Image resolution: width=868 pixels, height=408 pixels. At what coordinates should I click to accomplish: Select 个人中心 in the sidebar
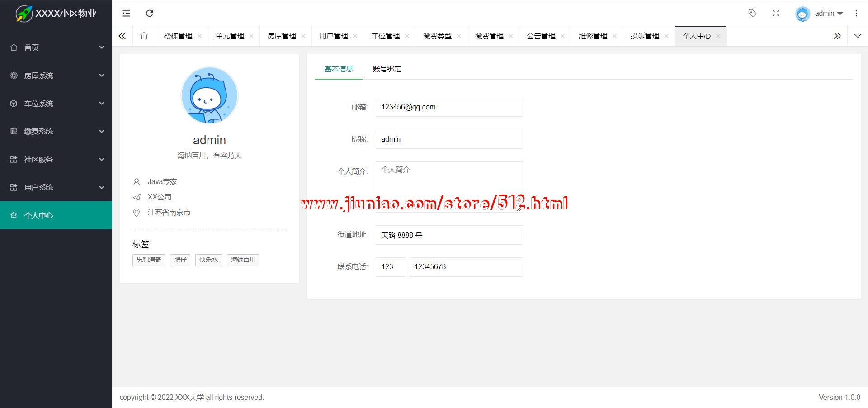56,215
